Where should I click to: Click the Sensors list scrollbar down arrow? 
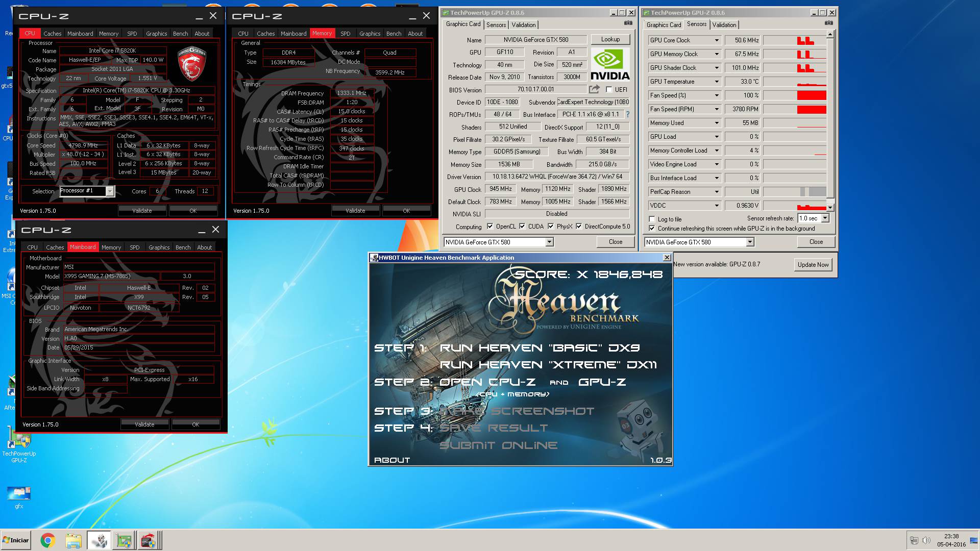pyautogui.click(x=830, y=207)
